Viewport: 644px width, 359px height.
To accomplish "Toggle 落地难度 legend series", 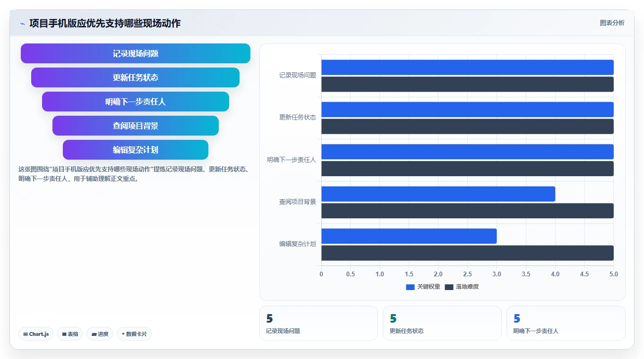I will pyautogui.click(x=462, y=287).
